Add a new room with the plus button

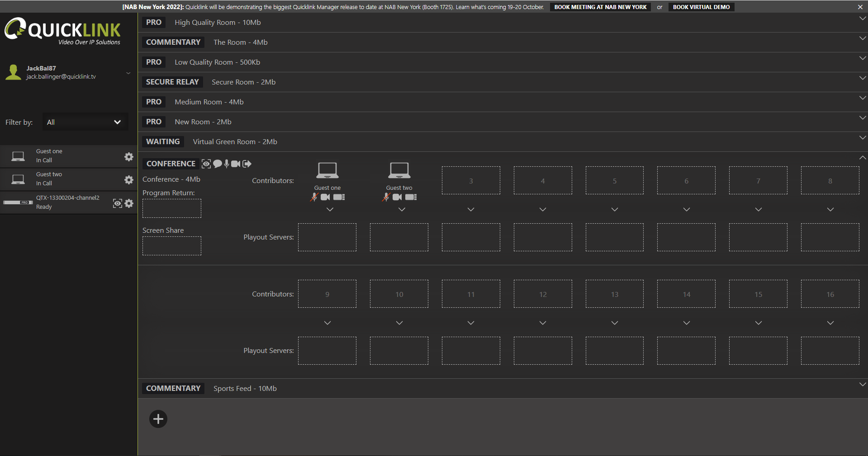[x=158, y=419]
